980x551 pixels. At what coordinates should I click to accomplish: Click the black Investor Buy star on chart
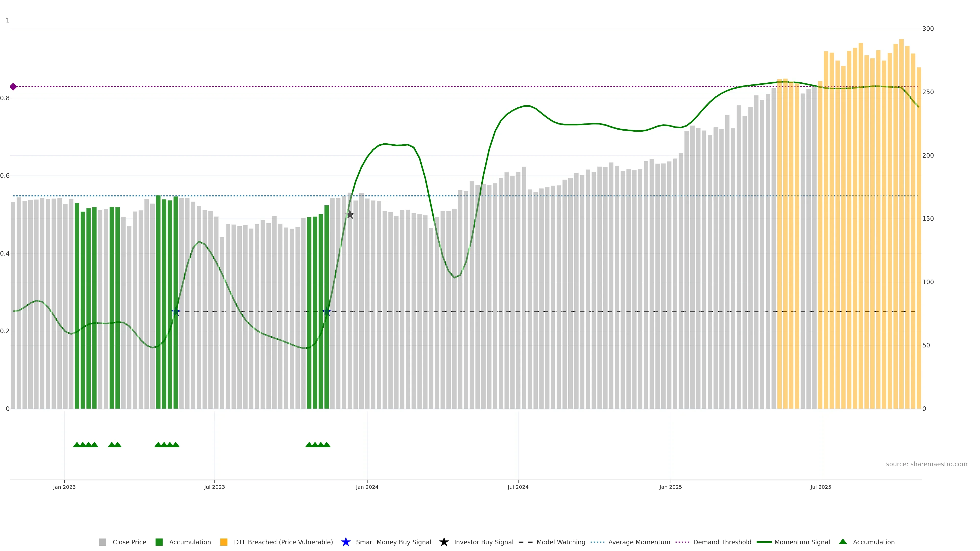coord(350,215)
